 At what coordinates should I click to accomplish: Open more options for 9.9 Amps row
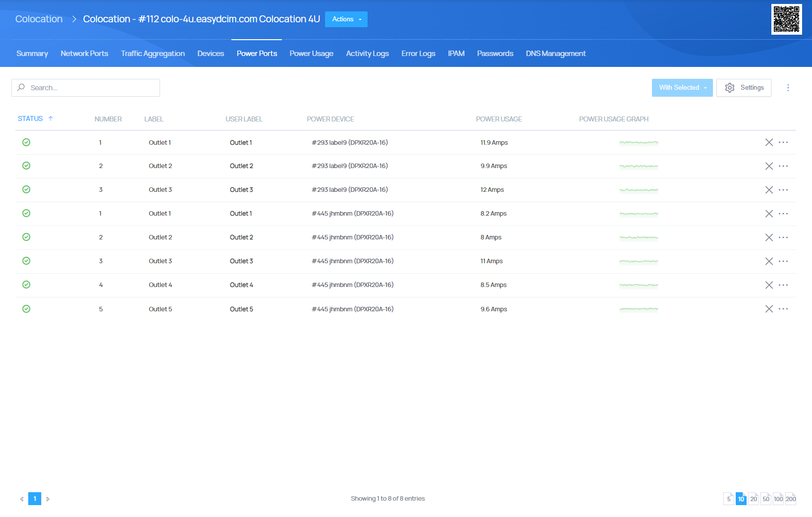(783, 166)
